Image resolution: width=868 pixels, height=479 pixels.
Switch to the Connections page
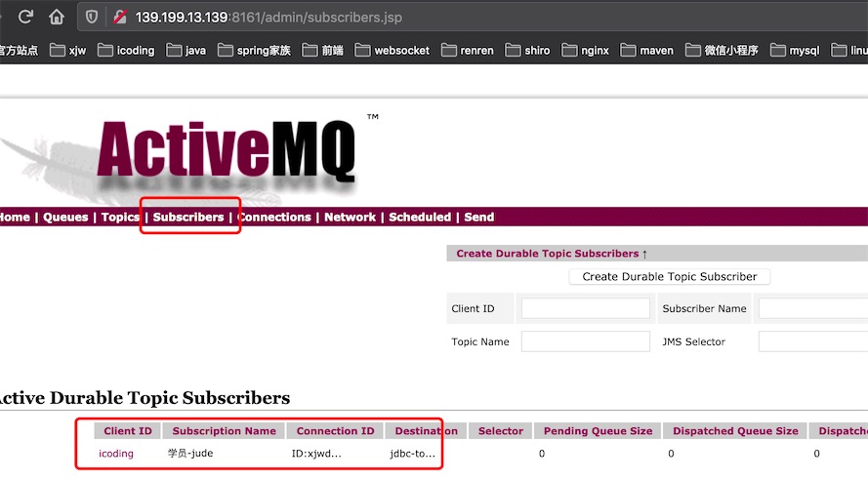click(274, 218)
